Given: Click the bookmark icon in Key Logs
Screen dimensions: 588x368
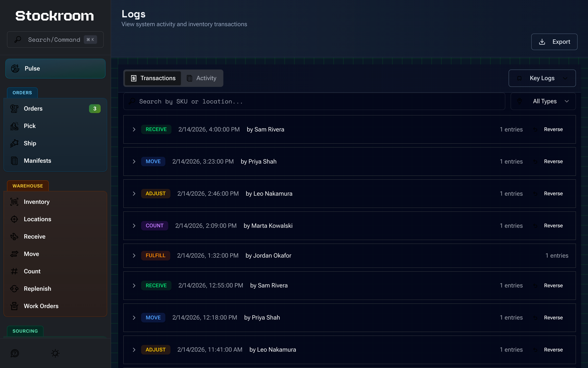Looking at the screenshot, I should coord(519,78).
